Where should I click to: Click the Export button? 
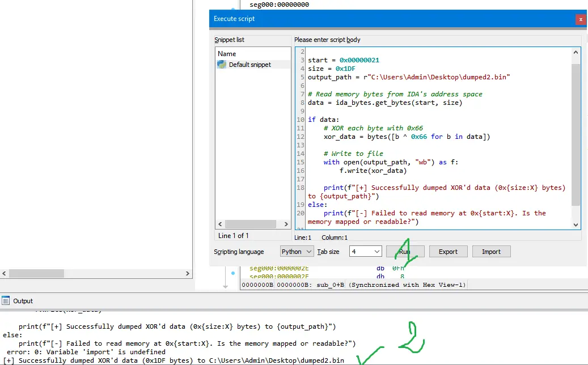point(448,252)
